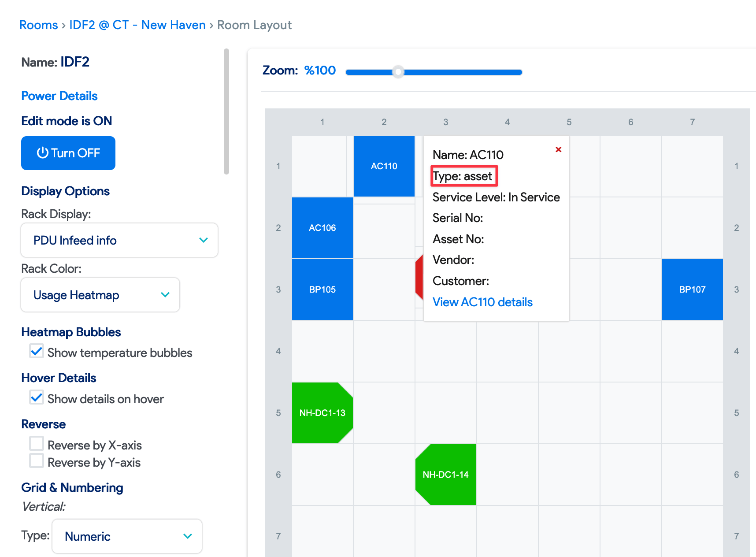The image size is (756, 557).
Task: Open the Rack Display dropdown
Action: (x=119, y=240)
